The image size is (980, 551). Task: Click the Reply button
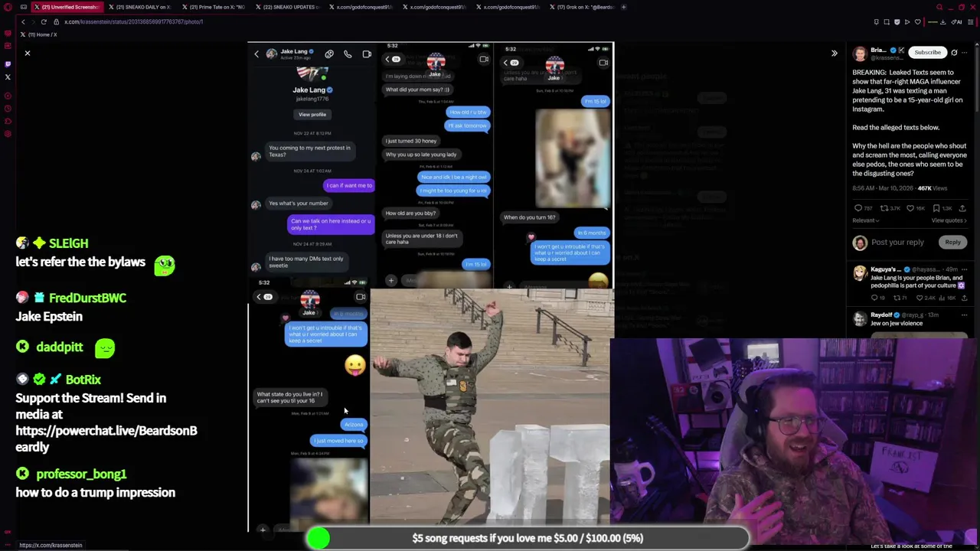coord(952,243)
